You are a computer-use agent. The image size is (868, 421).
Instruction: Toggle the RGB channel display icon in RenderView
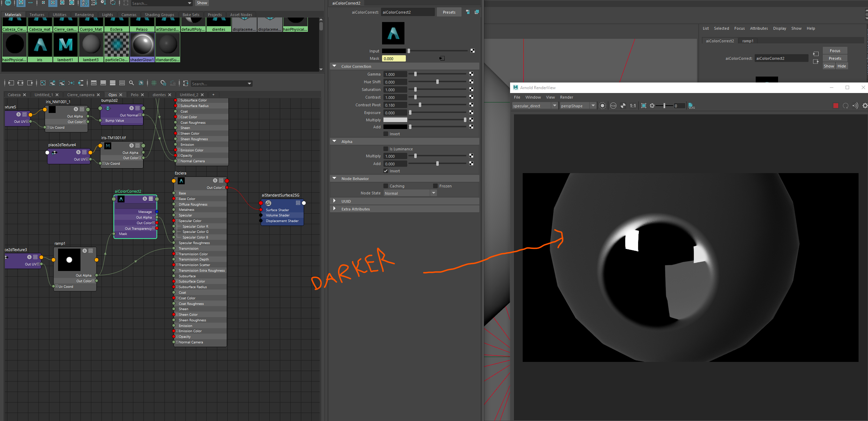[x=613, y=105]
